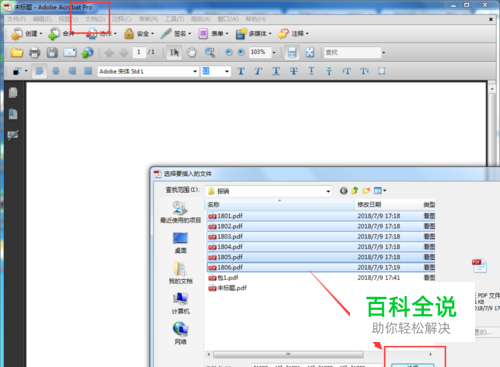This screenshot has height=367, width=500.
Task: Create new folder in dialog
Action: 366,191
